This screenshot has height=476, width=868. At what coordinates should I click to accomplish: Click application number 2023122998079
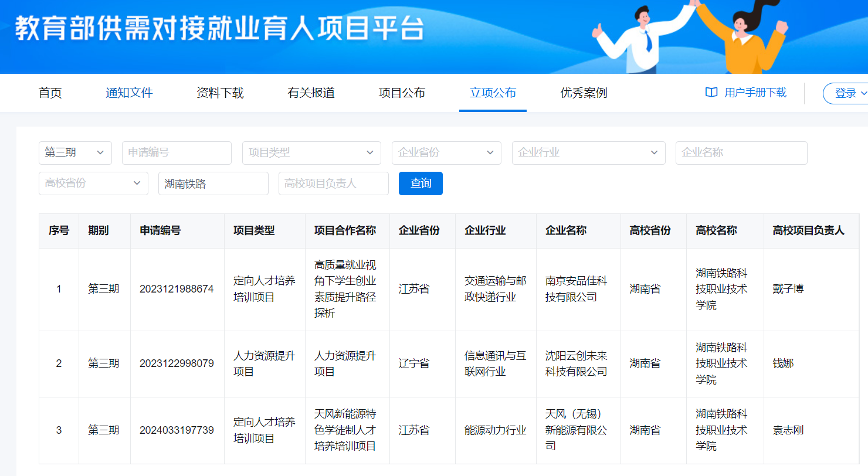pos(177,363)
